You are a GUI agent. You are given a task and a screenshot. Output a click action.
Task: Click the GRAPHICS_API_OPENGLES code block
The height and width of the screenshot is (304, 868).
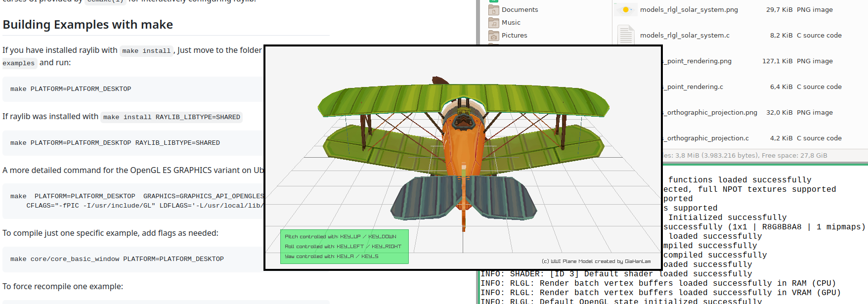click(x=133, y=201)
